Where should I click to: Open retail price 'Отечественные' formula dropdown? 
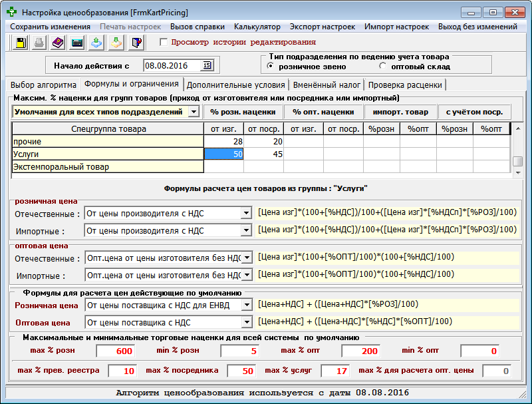(246, 214)
